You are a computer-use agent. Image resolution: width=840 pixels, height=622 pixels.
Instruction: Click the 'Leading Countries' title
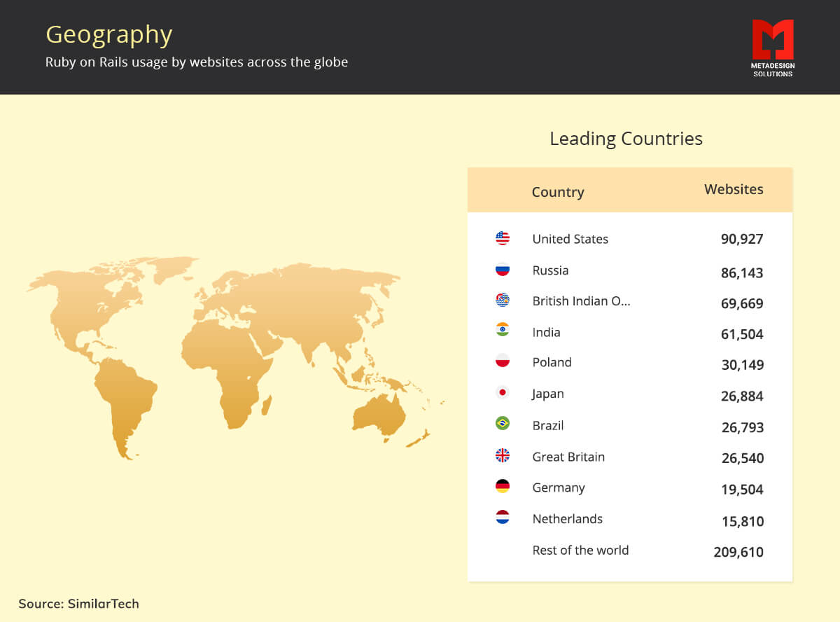click(x=626, y=139)
